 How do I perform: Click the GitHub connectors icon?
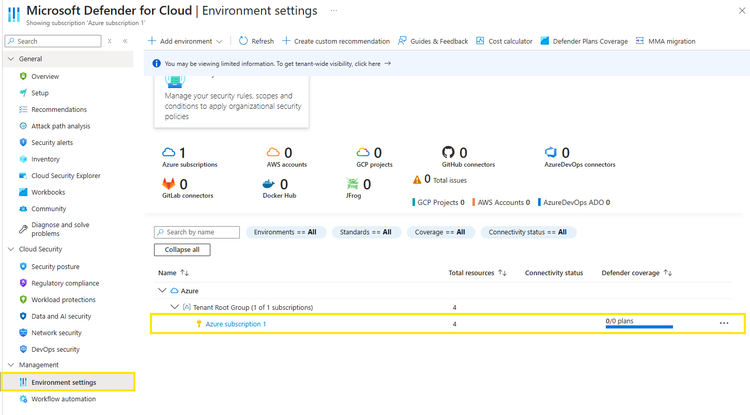[x=448, y=153]
